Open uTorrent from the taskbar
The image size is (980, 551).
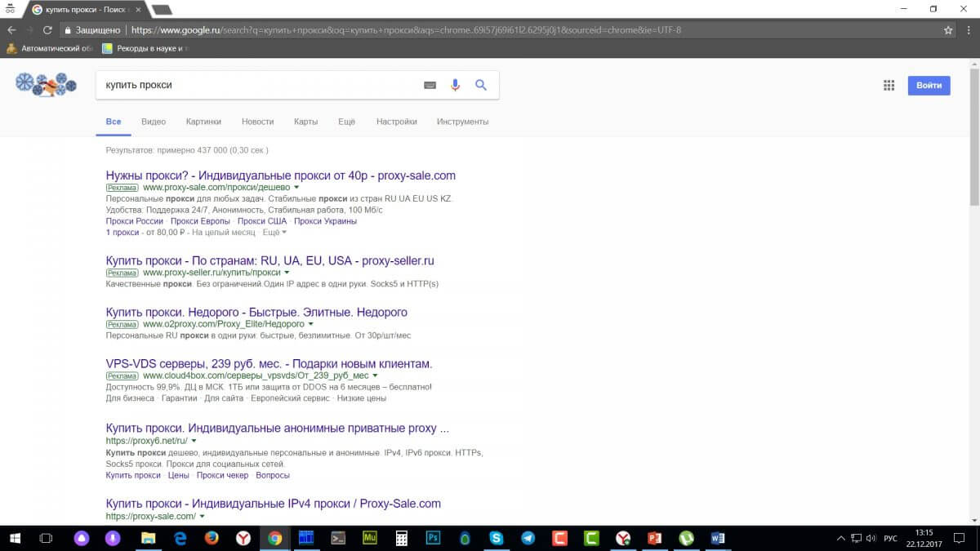coord(686,539)
